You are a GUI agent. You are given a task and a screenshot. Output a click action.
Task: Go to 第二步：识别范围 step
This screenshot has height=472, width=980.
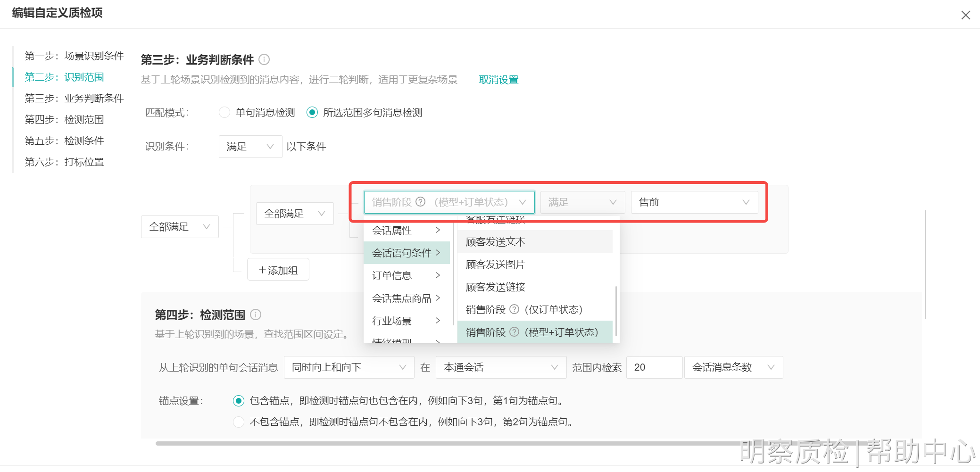pos(64,77)
